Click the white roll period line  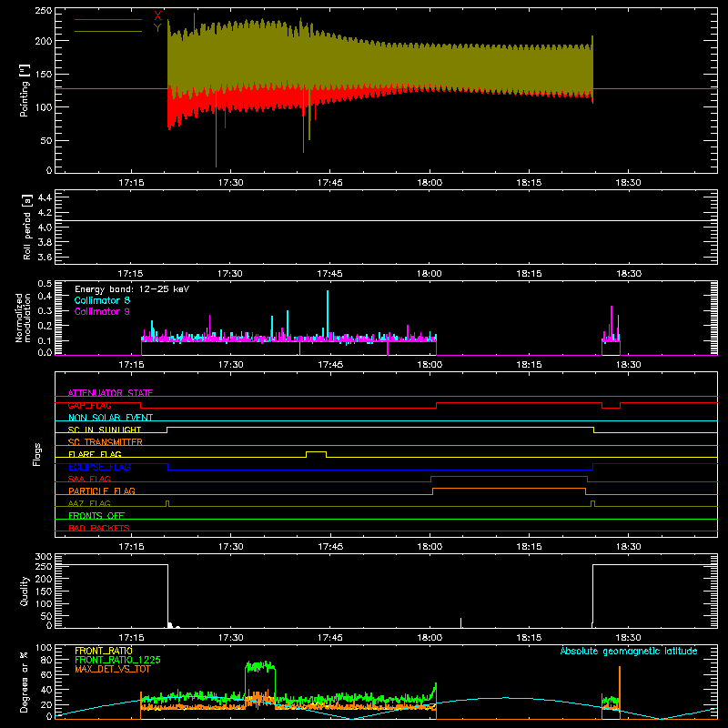tap(386, 220)
